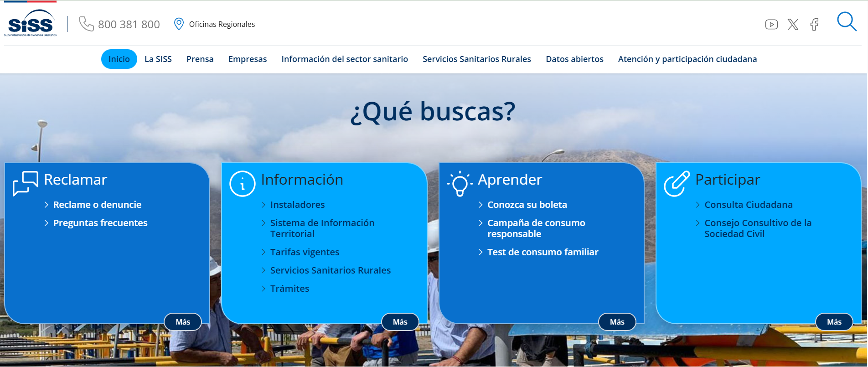Click the Reclamar card heading
Viewport: 868px width, 367px height.
[x=75, y=180]
